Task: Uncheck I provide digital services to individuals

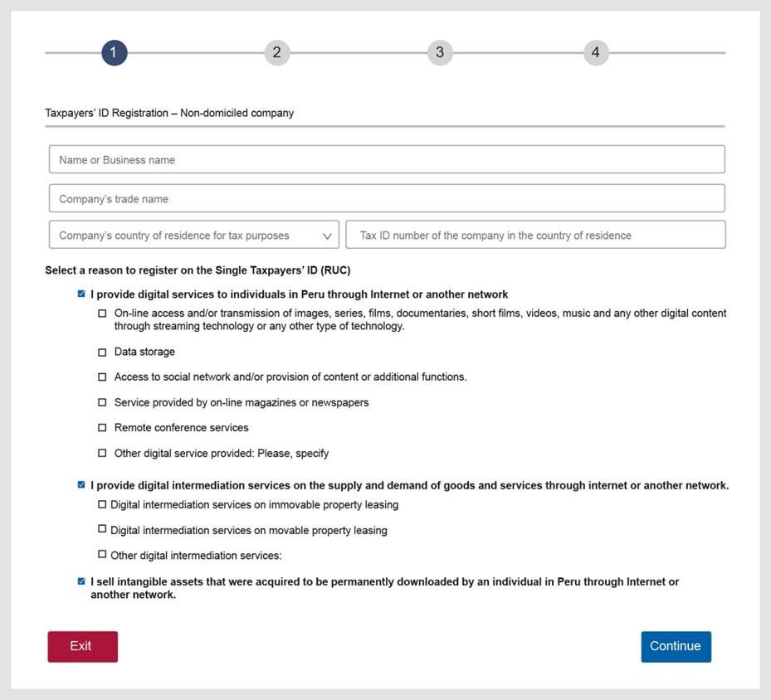Action: [81, 294]
